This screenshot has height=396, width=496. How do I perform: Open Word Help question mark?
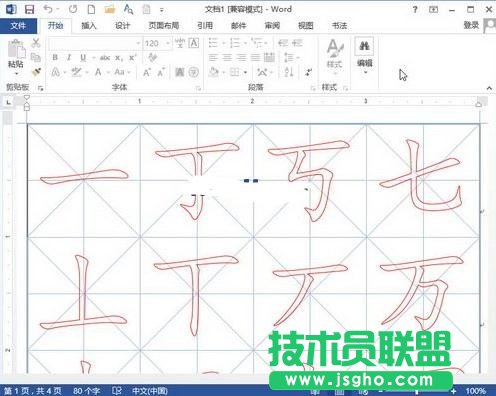point(415,9)
